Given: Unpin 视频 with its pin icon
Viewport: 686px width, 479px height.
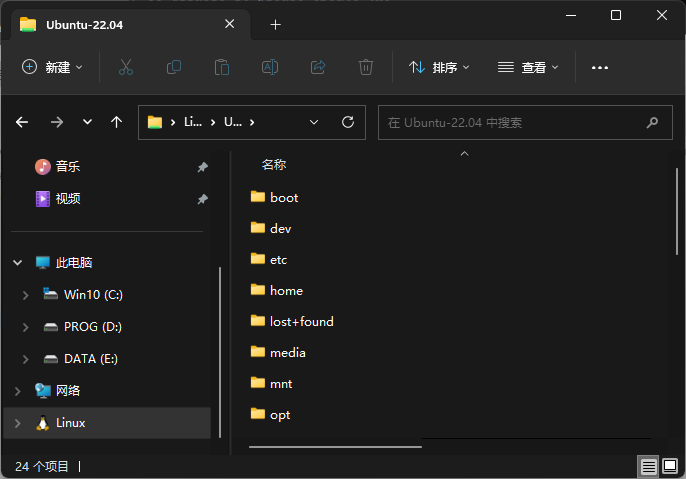Looking at the screenshot, I should pos(202,199).
